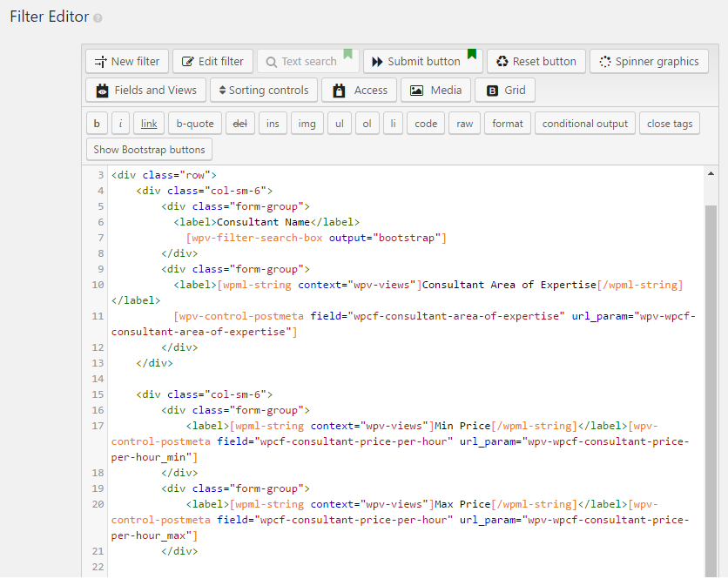The image size is (728, 579).
Task: Click line number 14 in gutter
Action: coord(98,379)
